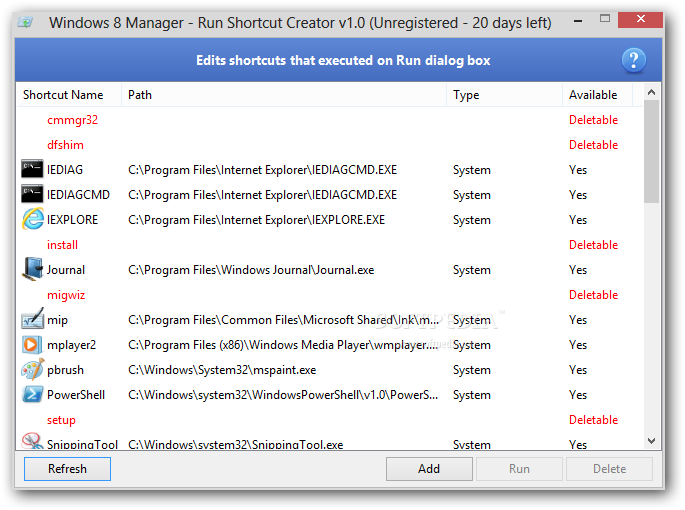Click Deletable status in migwiz row
The width and height of the screenshot is (685, 510).
[593, 295]
